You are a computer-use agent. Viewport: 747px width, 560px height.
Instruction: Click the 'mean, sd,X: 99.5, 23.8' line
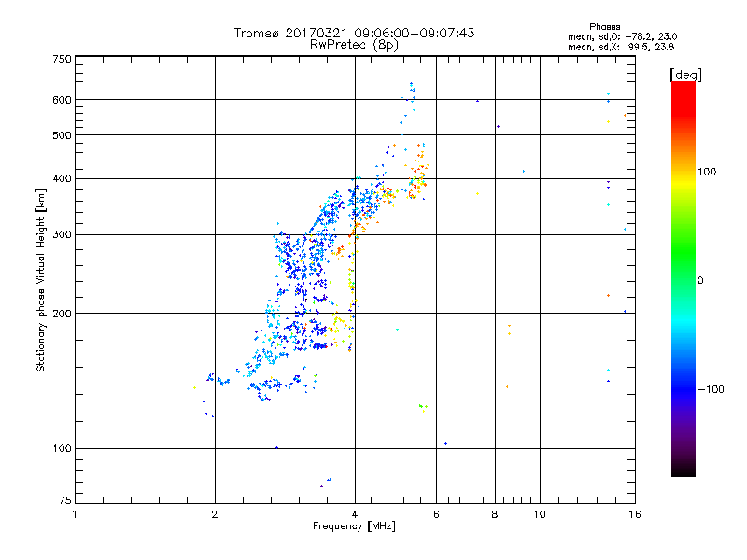(621, 47)
